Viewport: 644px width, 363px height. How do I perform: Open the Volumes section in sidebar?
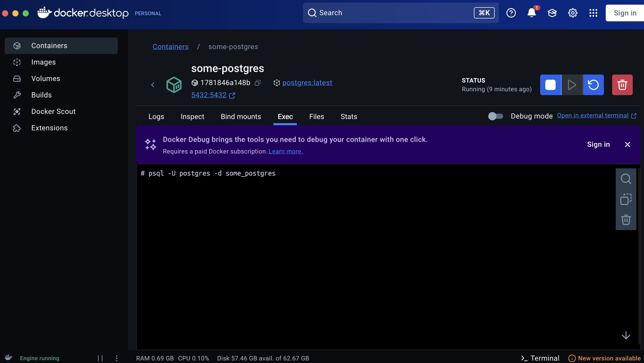[45, 78]
